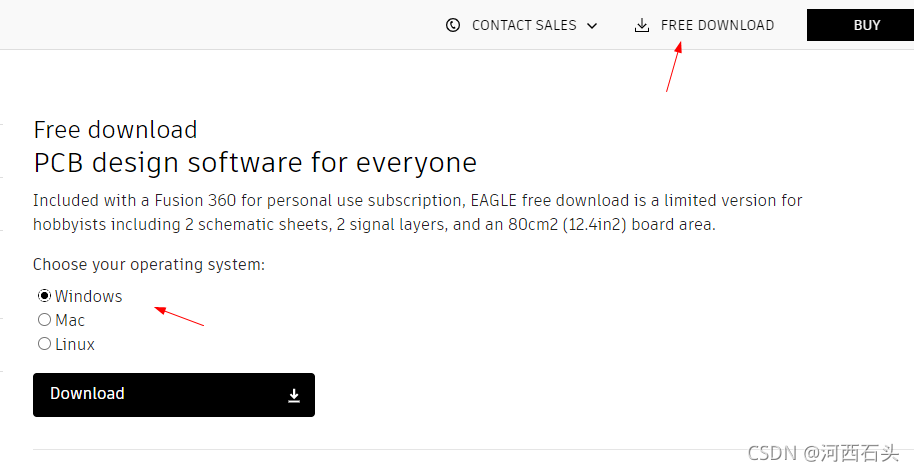Click the arrow icon inside Download button
The height and width of the screenshot is (471, 914).
pos(294,396)
